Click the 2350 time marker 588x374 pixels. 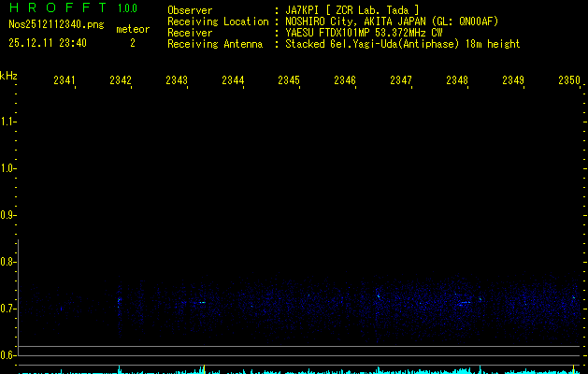pos(568,81)
